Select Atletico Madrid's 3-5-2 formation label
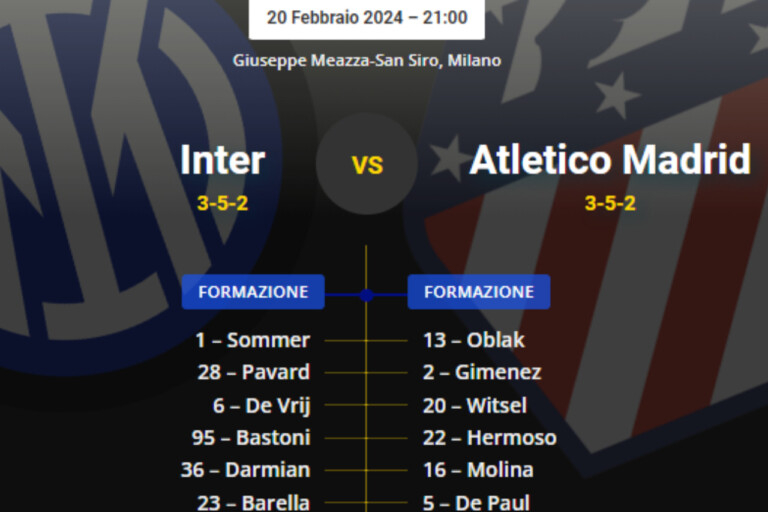Image resolution: width=768 pixels, height=512 pixels. click(x=610, y=203)
